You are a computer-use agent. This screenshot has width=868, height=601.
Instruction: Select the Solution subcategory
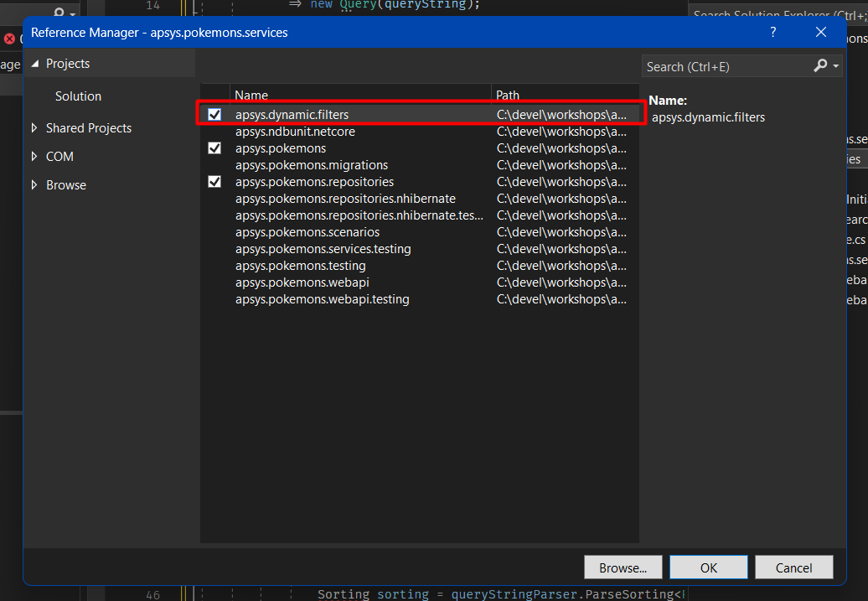pos(78,96)
